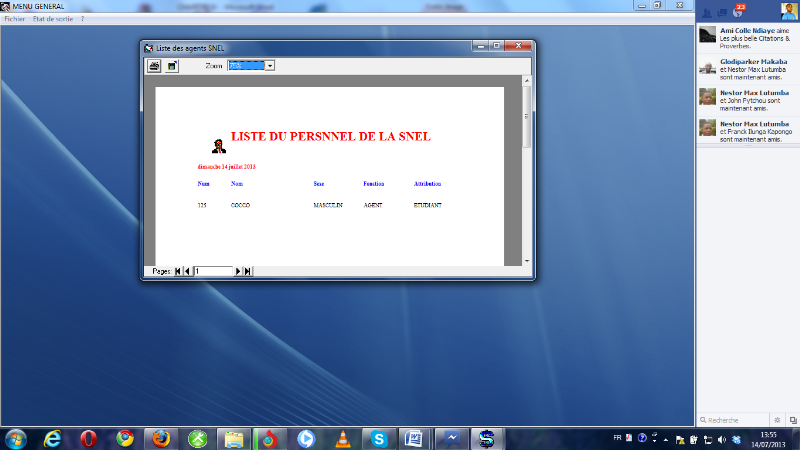Minimize the Liste des agents SNEL window
The width and height of the screenshot is (800, 450).
pyautogui.click(x=481, y=46)
